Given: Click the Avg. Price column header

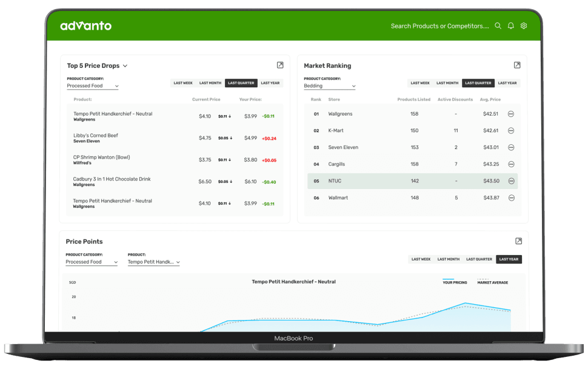Looking at the screenshot, I should (490, 99).
